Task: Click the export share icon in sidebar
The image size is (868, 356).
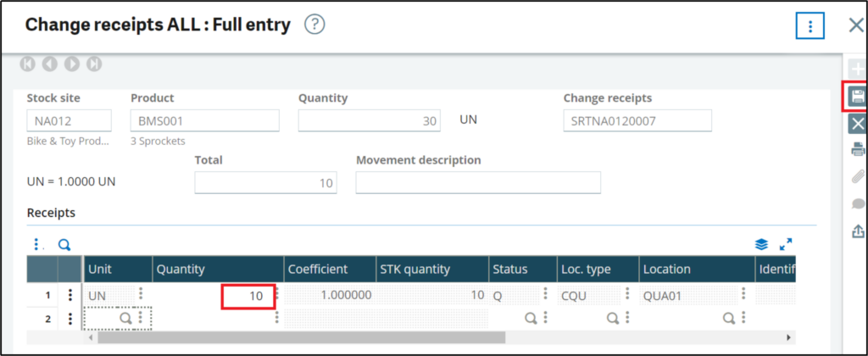Action: (x=857, y=231)
